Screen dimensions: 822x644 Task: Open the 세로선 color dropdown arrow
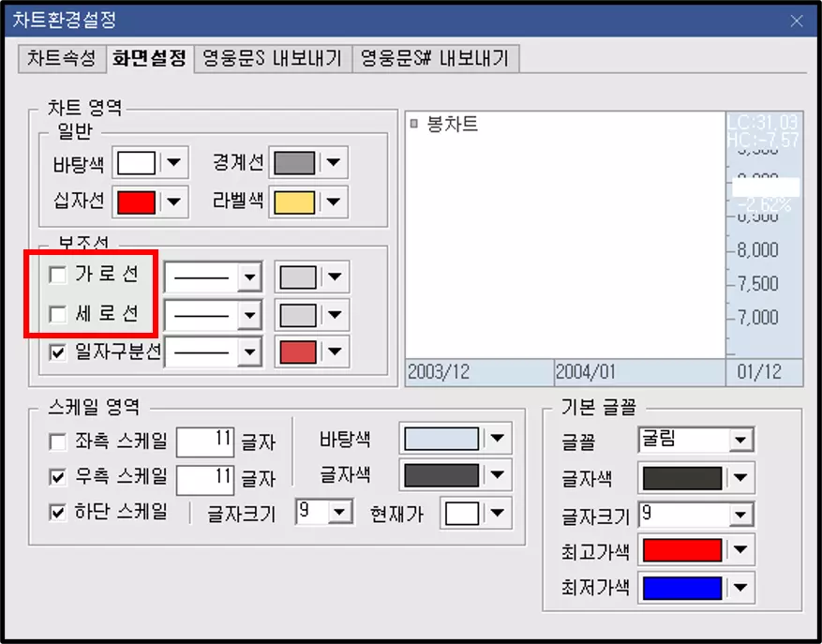click(335, 315)
